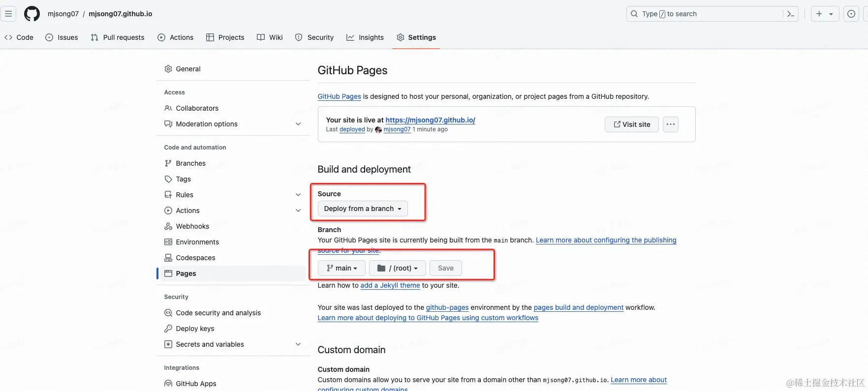This screenshot has height=391, width=868.
Task: Select the Settings tab
Action: (x=416, y=37)
